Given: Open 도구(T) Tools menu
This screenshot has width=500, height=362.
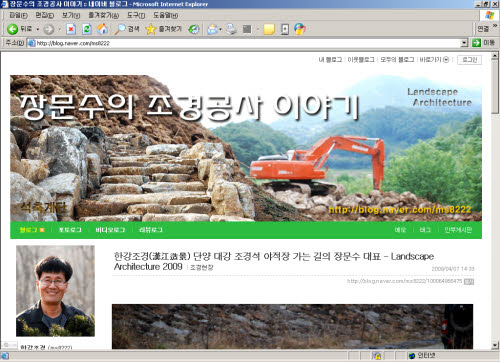Looking at the screenshot, I should [x=136, y=15].
